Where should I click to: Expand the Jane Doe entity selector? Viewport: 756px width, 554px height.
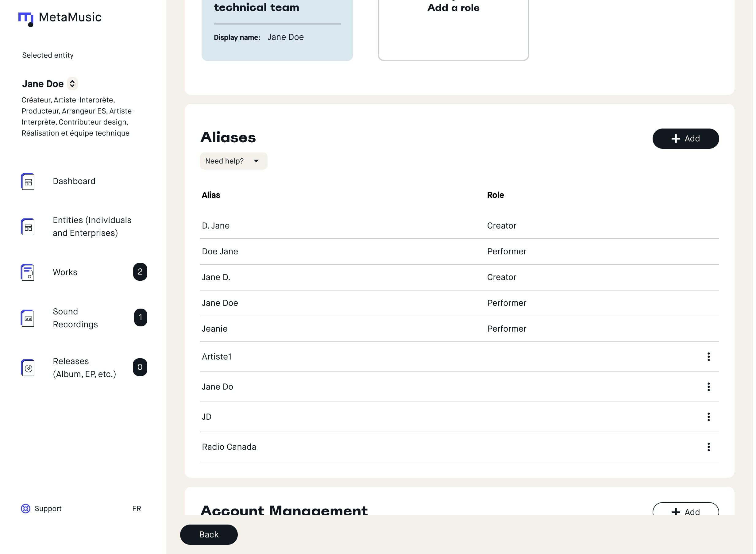point(72,84)
